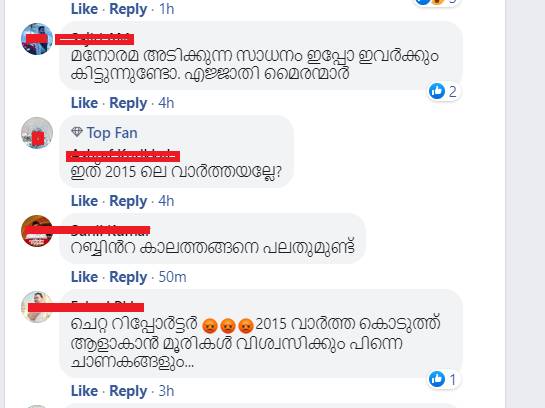The image size is (545, 408).
Task: Click the 50m timestamp link
Action: click(172, 277)
